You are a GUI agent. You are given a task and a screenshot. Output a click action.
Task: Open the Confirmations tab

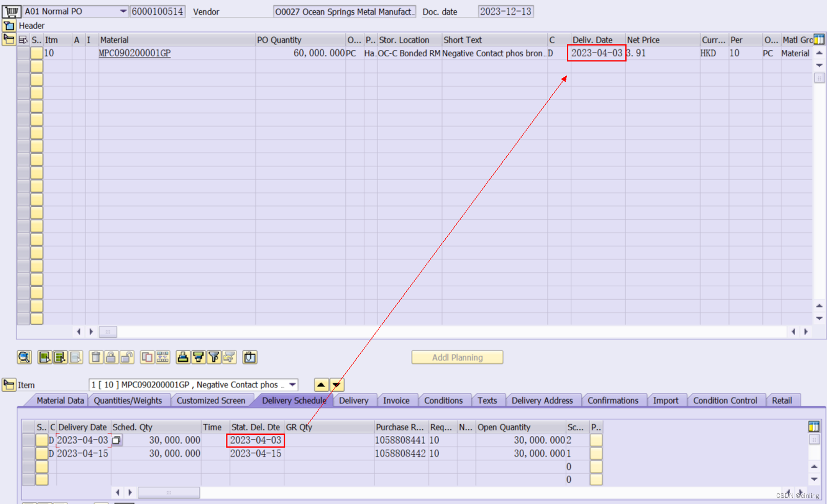[613, 401]
